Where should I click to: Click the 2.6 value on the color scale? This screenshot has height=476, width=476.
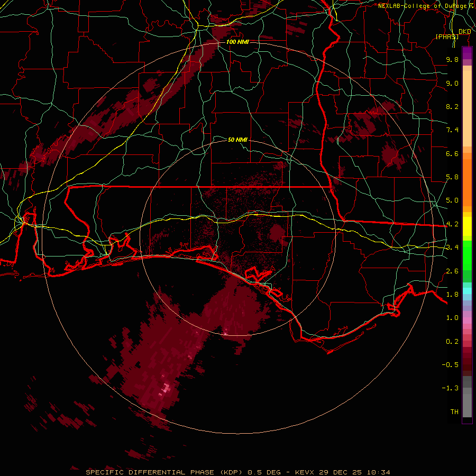(452, 271)
